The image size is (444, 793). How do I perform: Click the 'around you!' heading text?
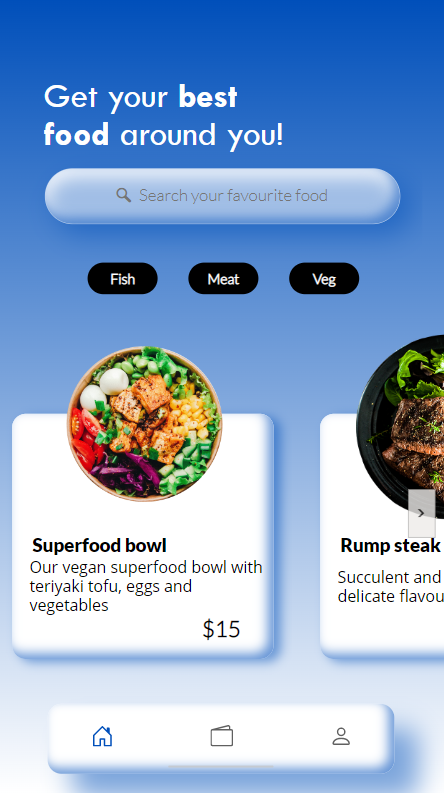202,136
